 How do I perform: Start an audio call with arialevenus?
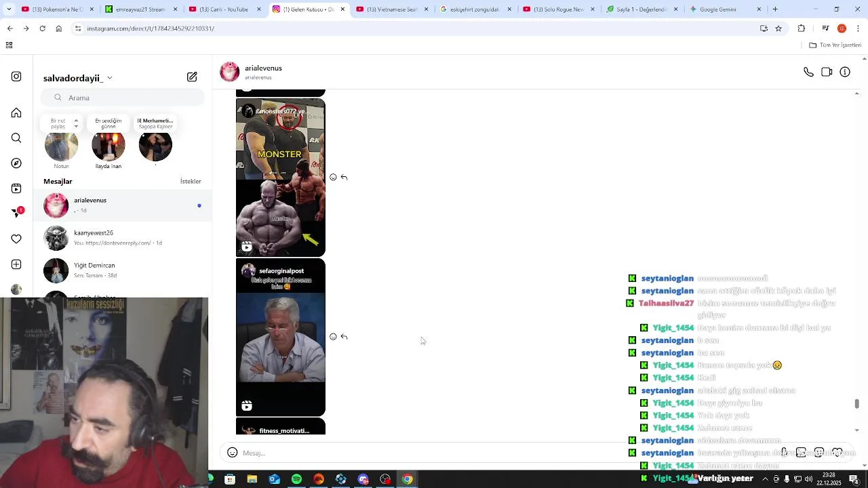(808, 72)
